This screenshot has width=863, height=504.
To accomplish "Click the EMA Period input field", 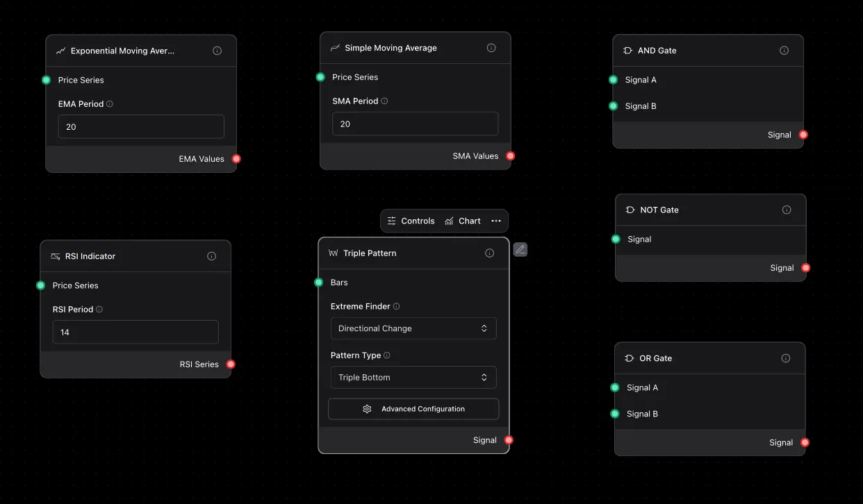I will point(141,127).
